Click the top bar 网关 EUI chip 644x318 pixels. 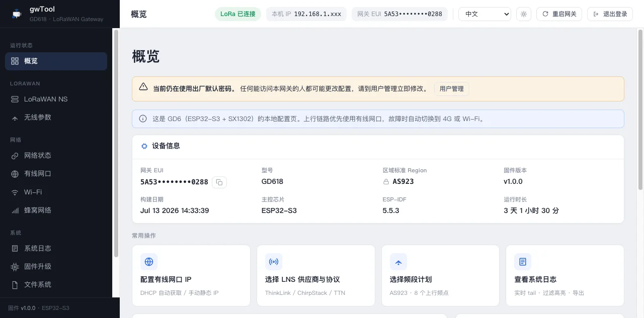(x=399, y=14)
